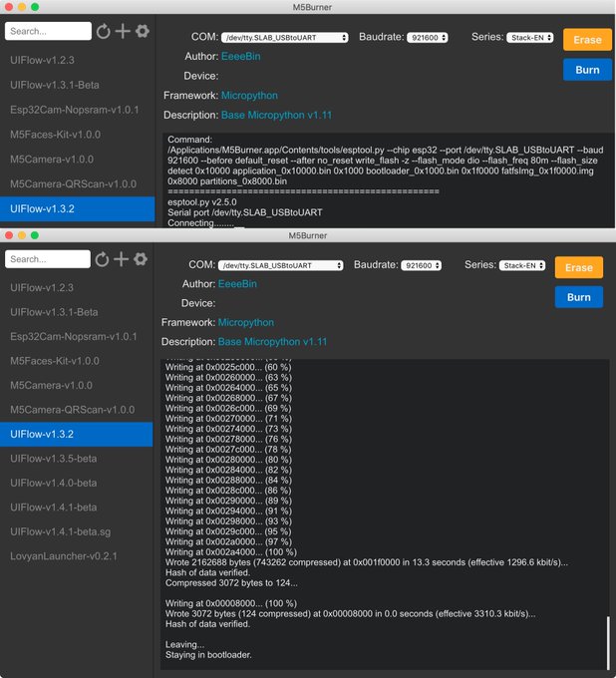The image size is (616, 678).
Task: Click Erase button in bottom window
Action: coord(579,267)
